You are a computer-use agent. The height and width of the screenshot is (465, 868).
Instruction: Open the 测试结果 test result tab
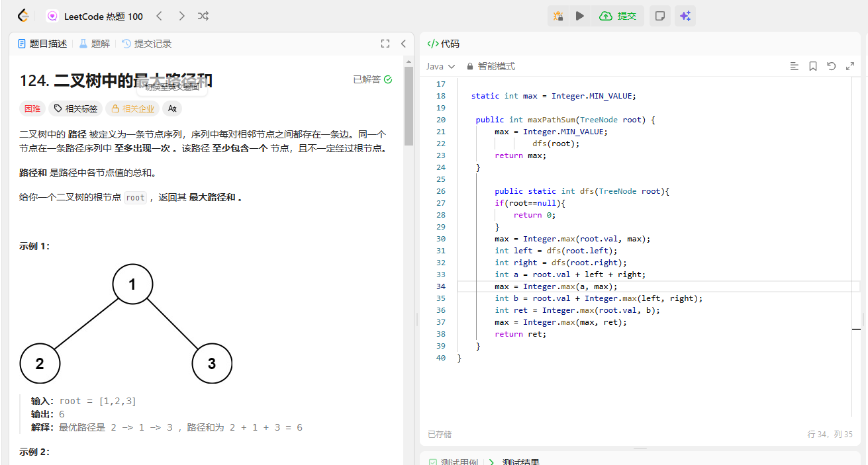pyautogui.click(x=514, y=462)
